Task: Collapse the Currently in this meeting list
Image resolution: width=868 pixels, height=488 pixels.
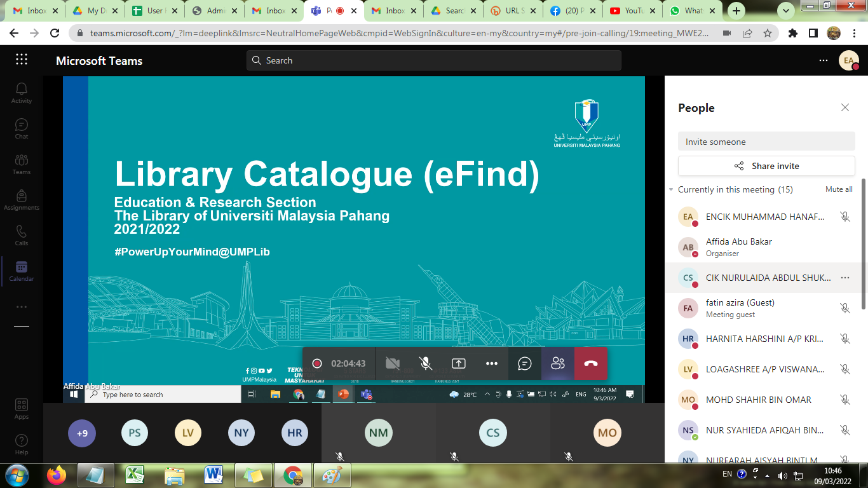Action: (x=671, y=189)
